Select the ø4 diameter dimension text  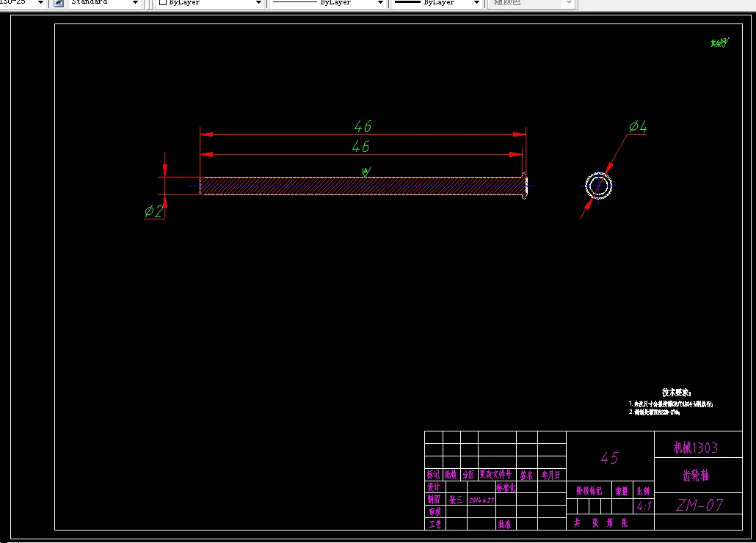coord(638,127)
